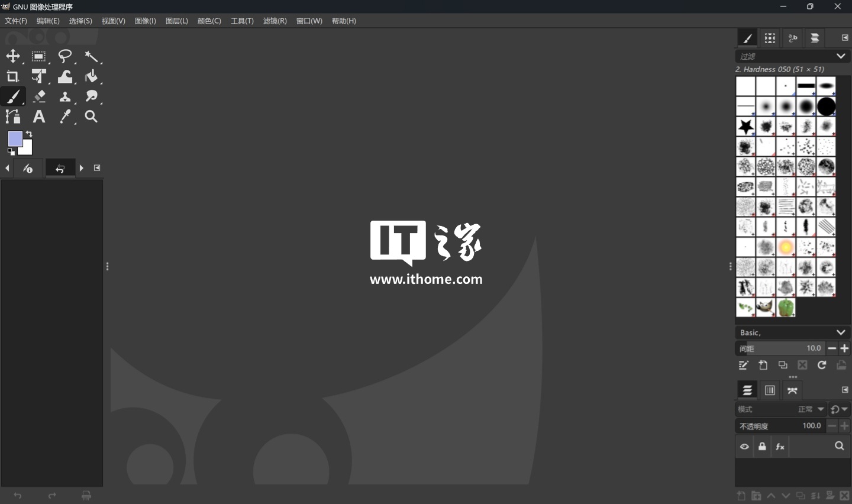
Task: Select the Fuzzy Select magic wand tool
Action: (91, 57)
